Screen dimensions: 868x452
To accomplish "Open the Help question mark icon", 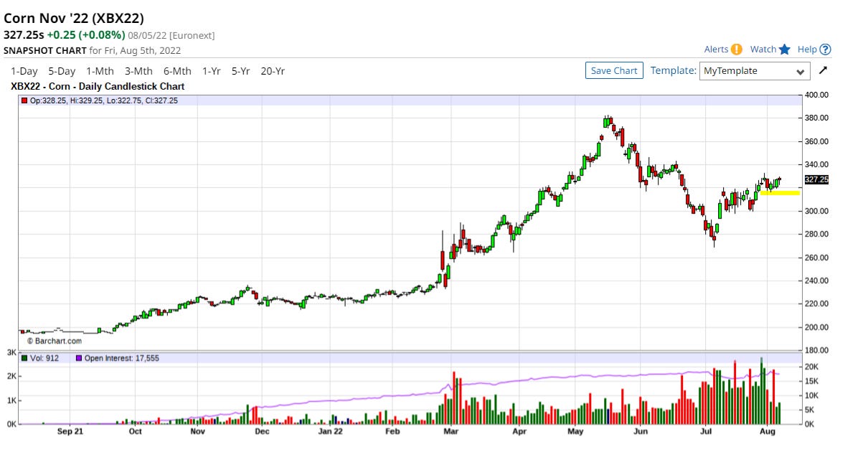I will [826, 50].
